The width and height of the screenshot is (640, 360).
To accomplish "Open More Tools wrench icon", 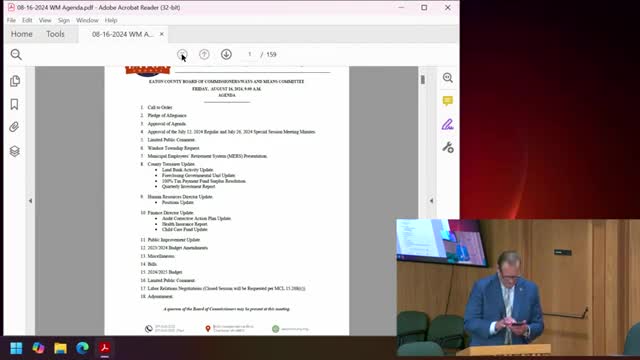I will pyautogui.click(x=448, y=147).
